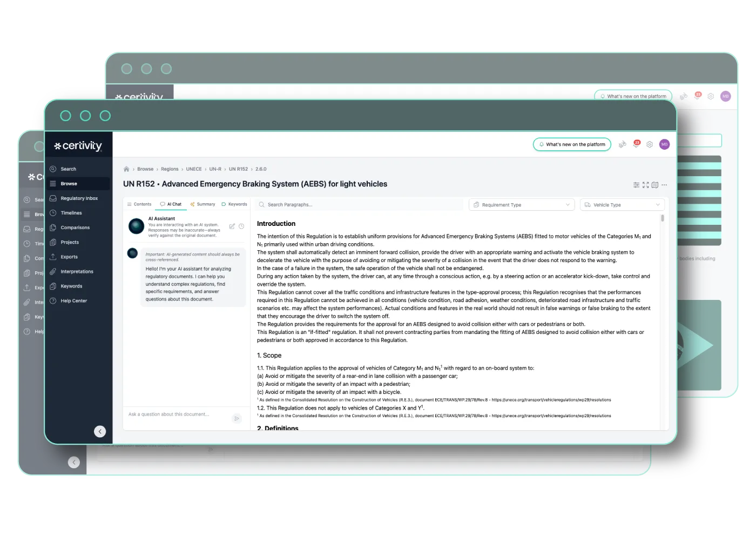Screen dimensions: 756x535
Task: Open the Requirement Type dropdown
Action: [x=522, y=205]
